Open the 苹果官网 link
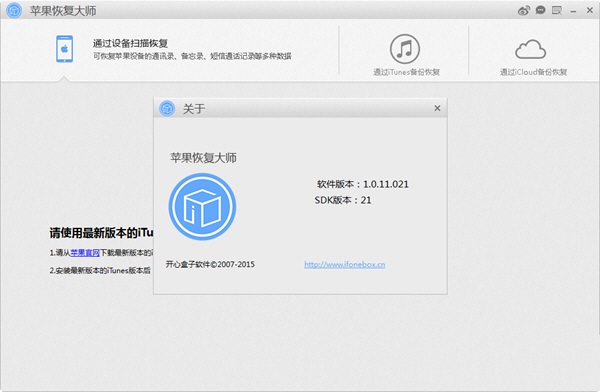 pyautogui.click(x=85, y=253)
